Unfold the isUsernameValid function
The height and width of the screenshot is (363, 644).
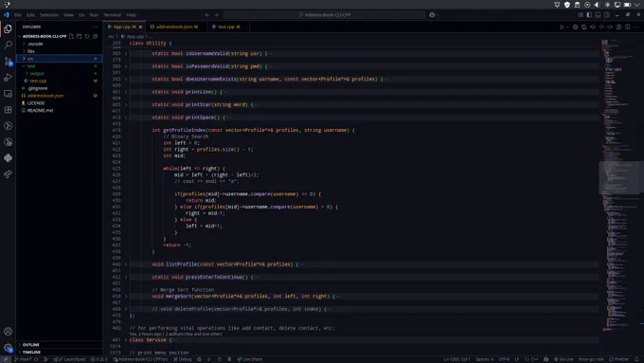126,53
